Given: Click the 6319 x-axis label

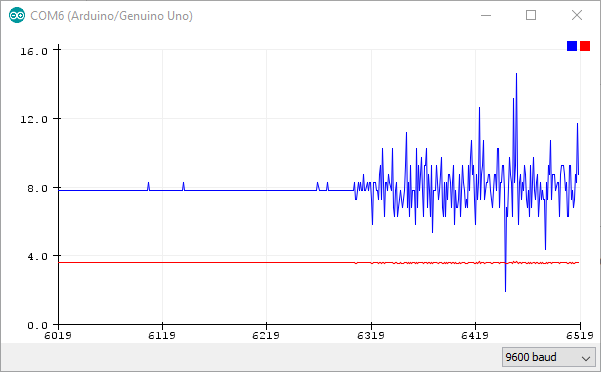Looking at the screenshot, I should coord(371,336).
